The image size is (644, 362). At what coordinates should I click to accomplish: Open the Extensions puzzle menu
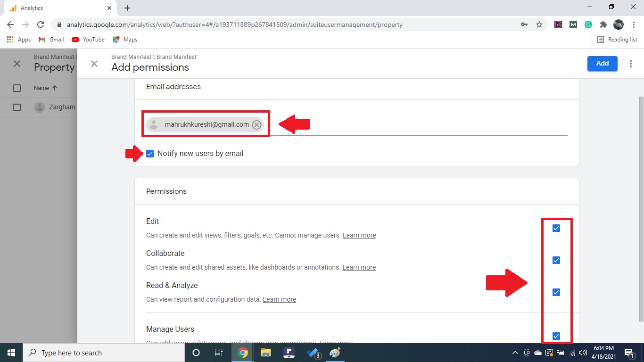(603, 25)
